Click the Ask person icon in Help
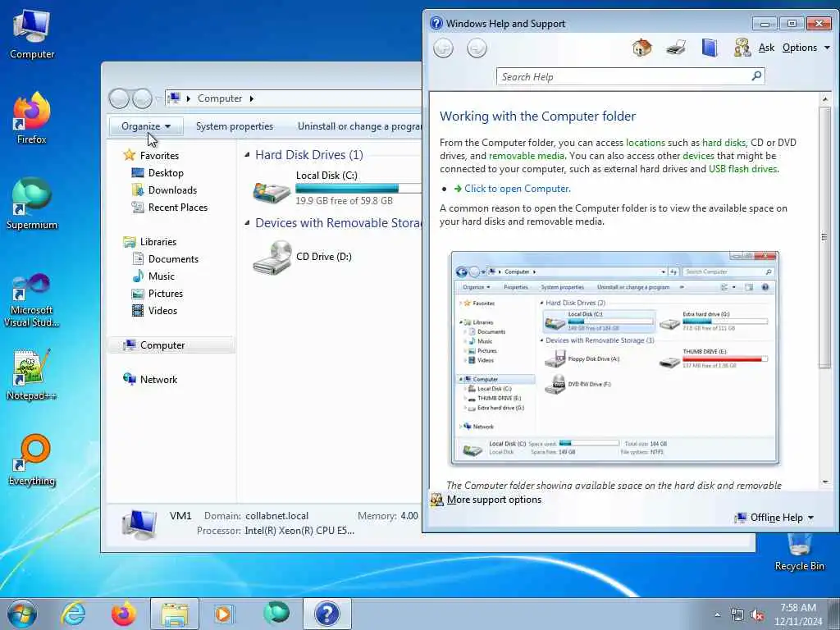This screenshot has height=630, width=840. coord(742,48)
